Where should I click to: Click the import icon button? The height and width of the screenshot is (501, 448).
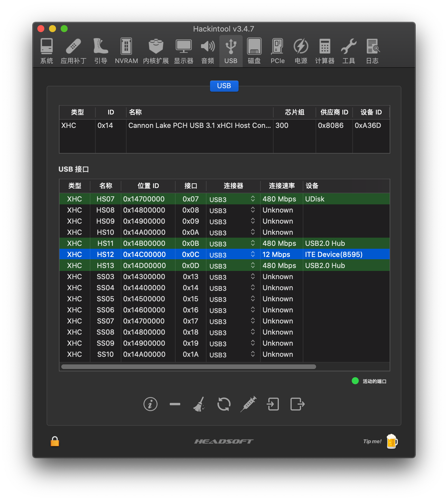tap(273, 404)
